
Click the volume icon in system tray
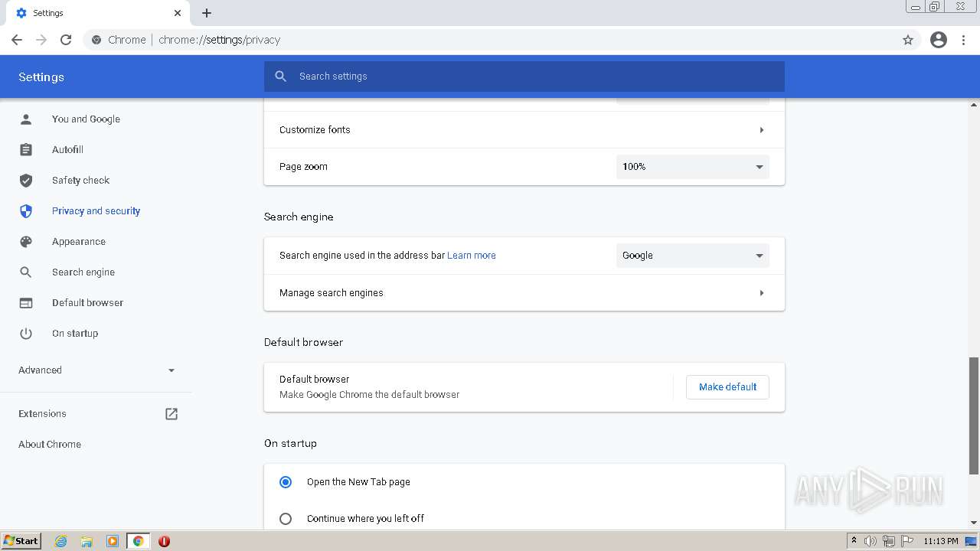(871, 541)
